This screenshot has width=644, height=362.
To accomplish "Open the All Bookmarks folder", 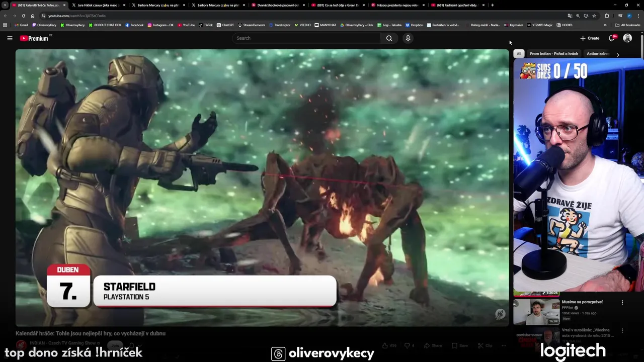I will [x=628, y=25].
